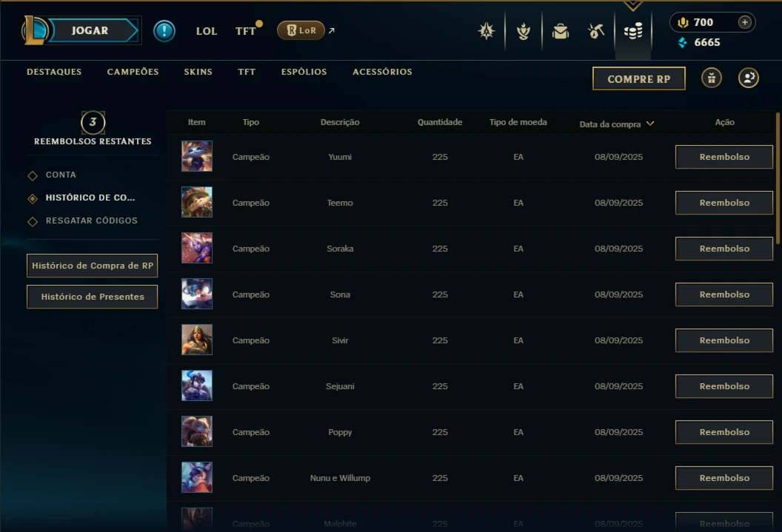The image size is (782, 532).
Task: Open the gifting center icon
Action: (x=712, y=78)
